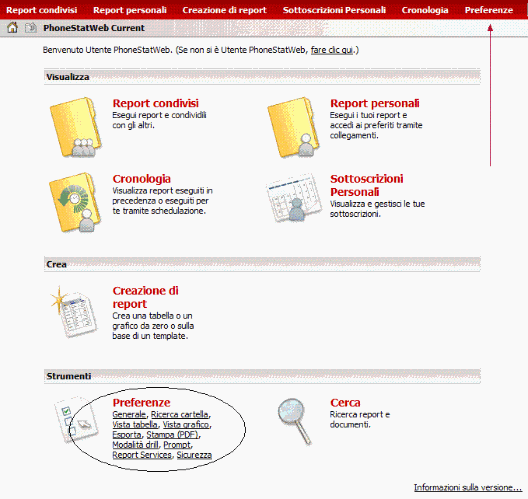This screenshot has height=499, width=528.
Task: Click the Cerca magnifying glass icon
Action: (295, 421)
